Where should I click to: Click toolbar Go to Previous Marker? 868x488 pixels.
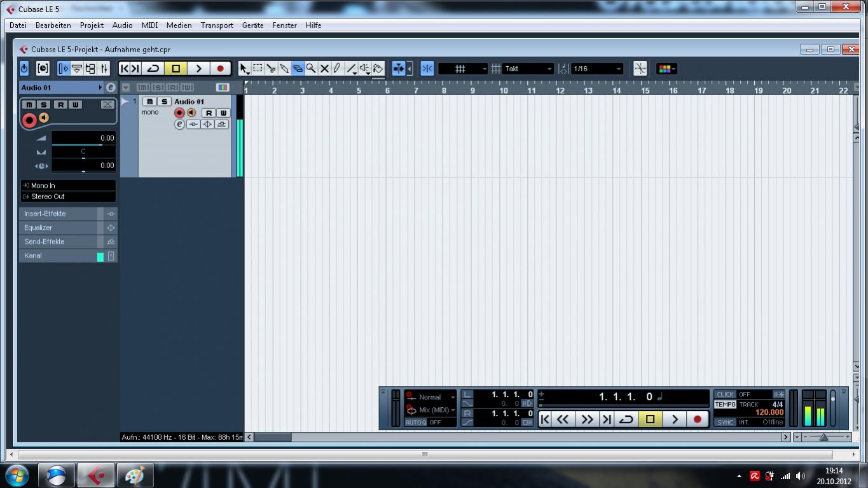124,69
